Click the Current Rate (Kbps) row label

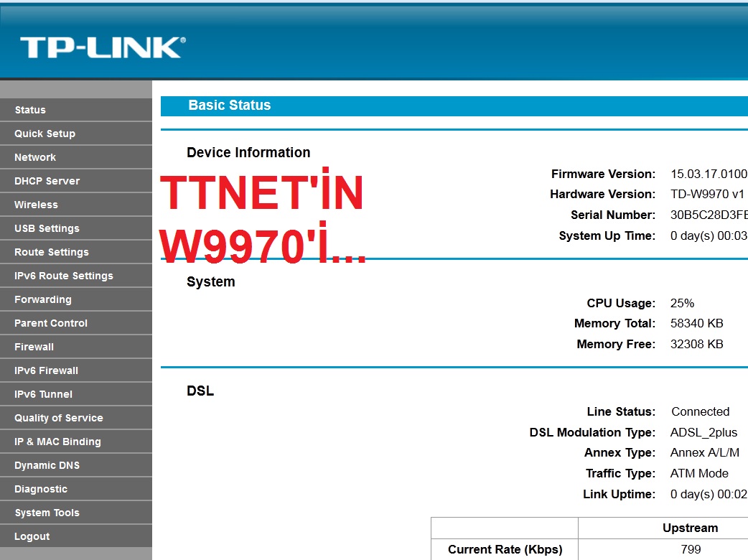tap(505, 549)
